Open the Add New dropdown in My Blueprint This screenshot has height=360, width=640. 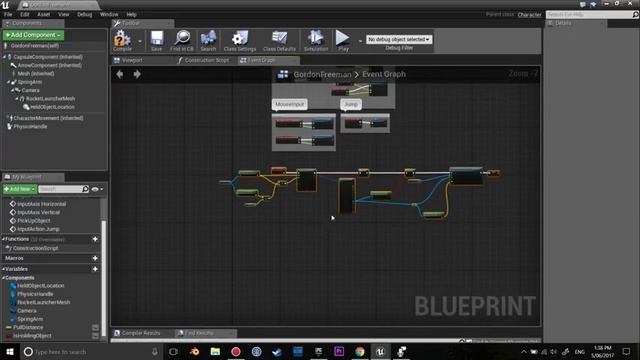pos(19,189)
